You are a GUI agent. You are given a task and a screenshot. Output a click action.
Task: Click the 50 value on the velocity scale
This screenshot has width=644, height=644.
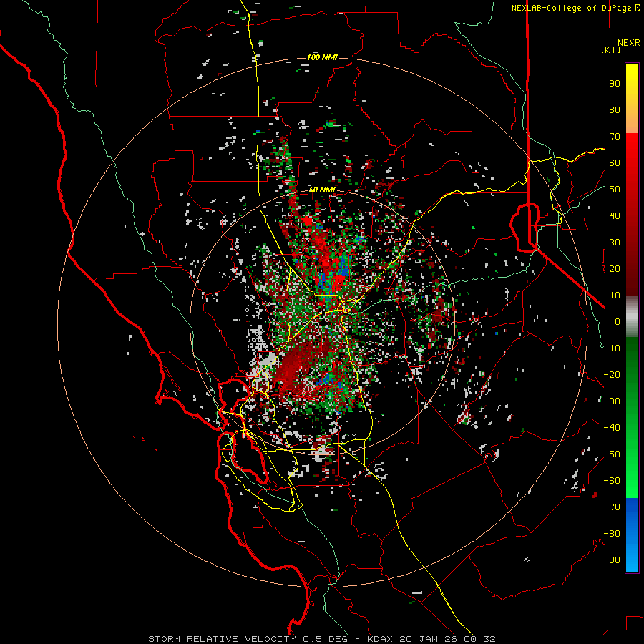[x=615, y=190]
